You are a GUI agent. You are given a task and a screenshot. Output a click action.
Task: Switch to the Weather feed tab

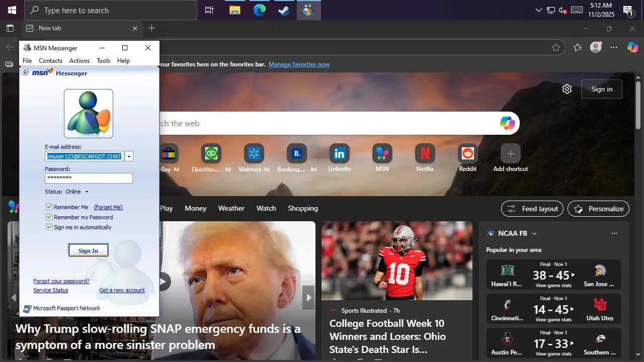coord(231,208)
